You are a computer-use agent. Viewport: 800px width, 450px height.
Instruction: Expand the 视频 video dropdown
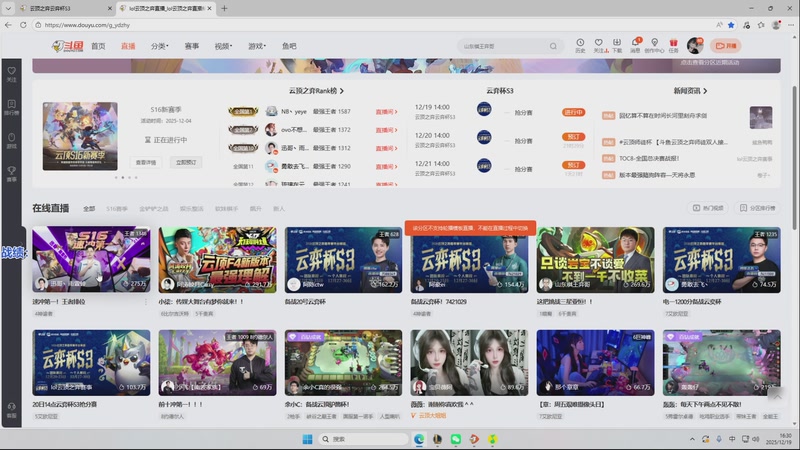(223, 46)
